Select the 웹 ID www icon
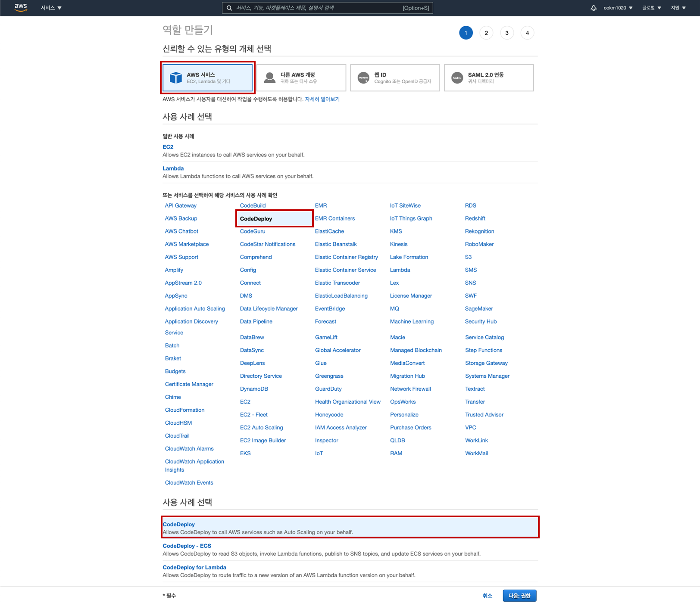The height and width of the screenshot is (603, 700). point(363,78)
